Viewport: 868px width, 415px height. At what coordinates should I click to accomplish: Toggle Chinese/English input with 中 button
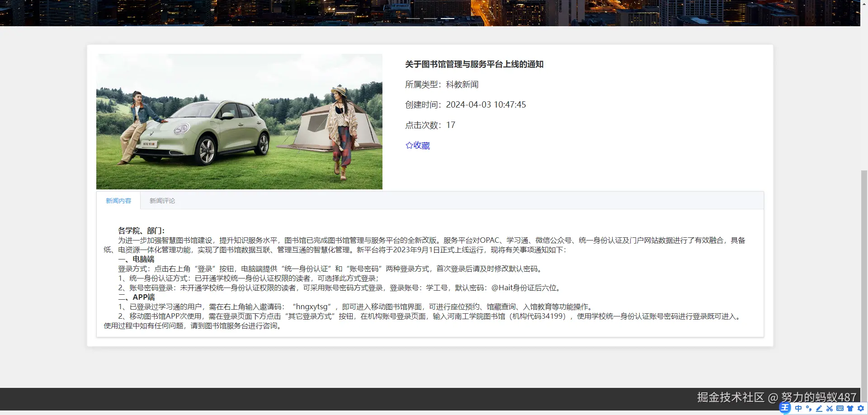pyautogui.click(x=798, y=408)
